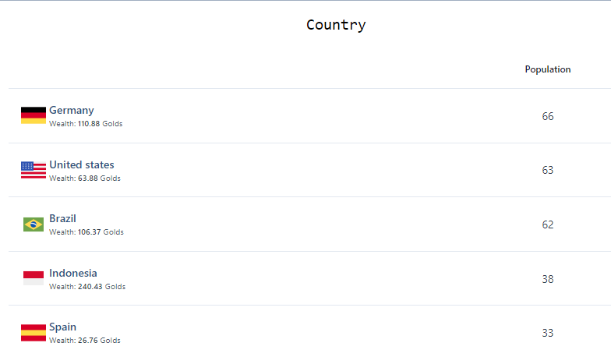Select Indonesia's population value 38
This screenshot has width=611, height=364.
548,279
